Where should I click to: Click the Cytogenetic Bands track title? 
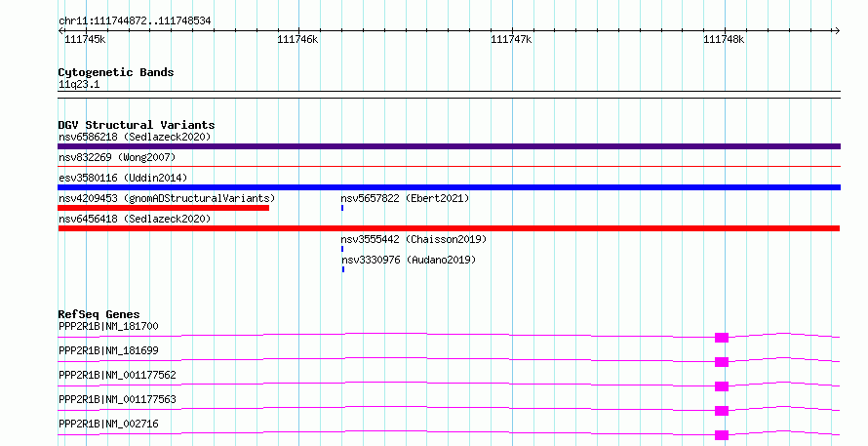tap(116, 72)
